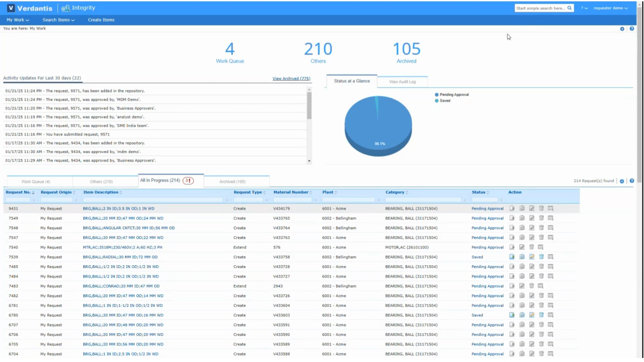Screen dimensions: 644x362
Task: Click the Item Description filter input field
Action: pyautogui.click(x=153, y=200)
